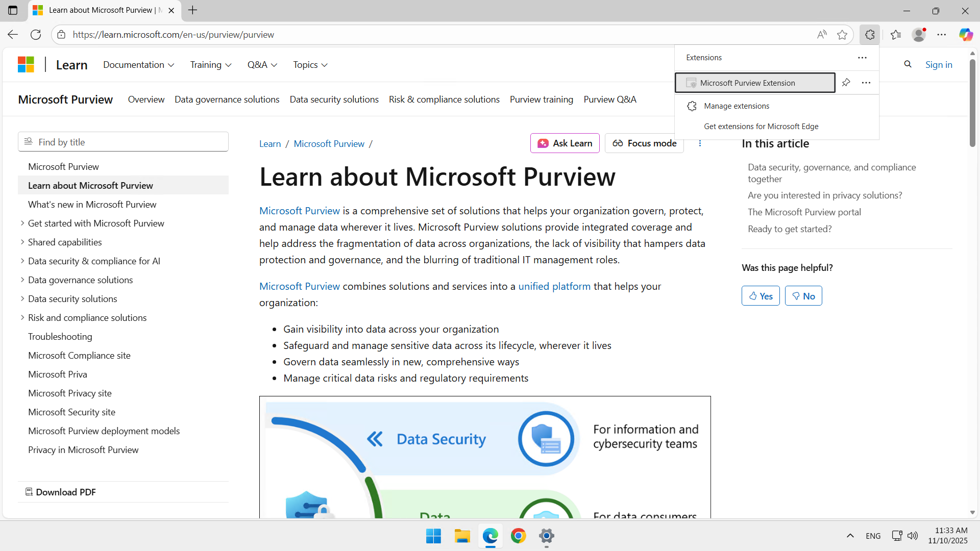Viewport: 980px width, 551px height.
Task: Open more options for Purview Extension
Action: 866,83
